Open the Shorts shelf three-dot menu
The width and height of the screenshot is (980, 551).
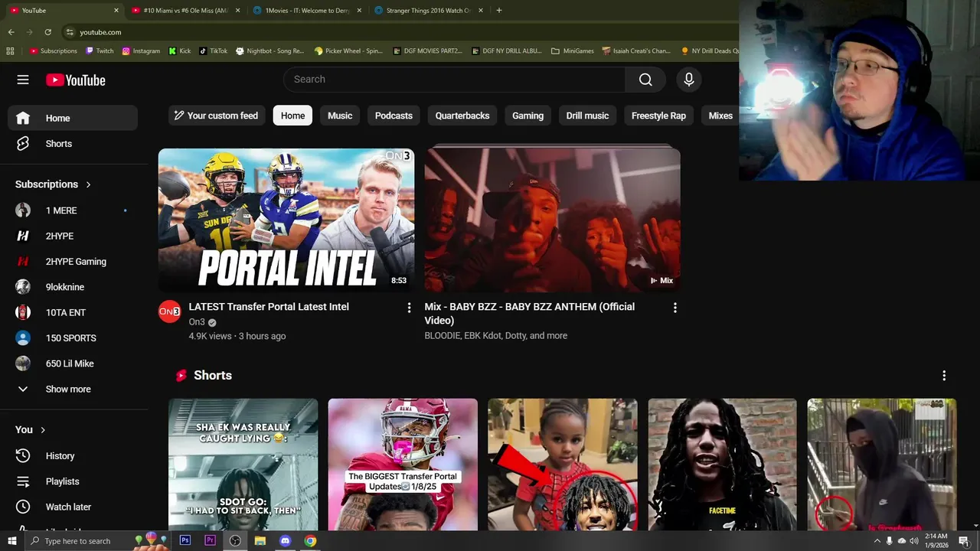(x=944, y=376)
